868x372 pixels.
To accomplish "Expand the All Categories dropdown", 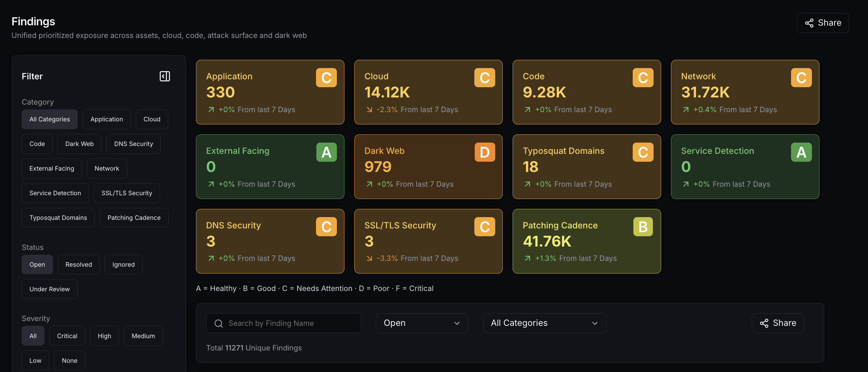I will pyautogui.click(x=544, y=323).
